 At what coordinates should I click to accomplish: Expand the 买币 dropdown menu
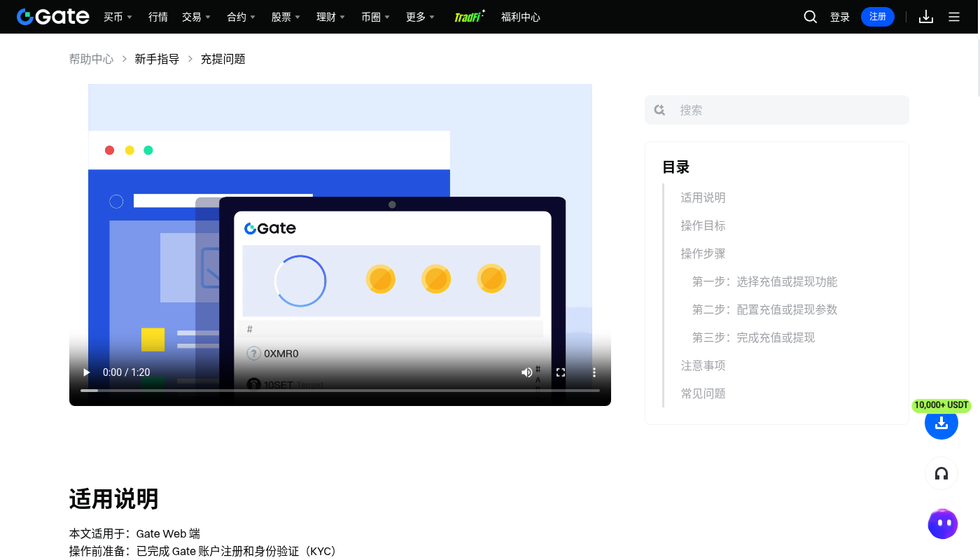118,17
